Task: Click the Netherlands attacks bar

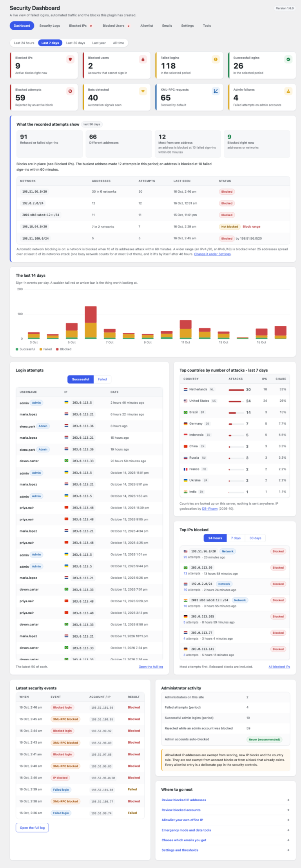Action: [x=236, y=390]
